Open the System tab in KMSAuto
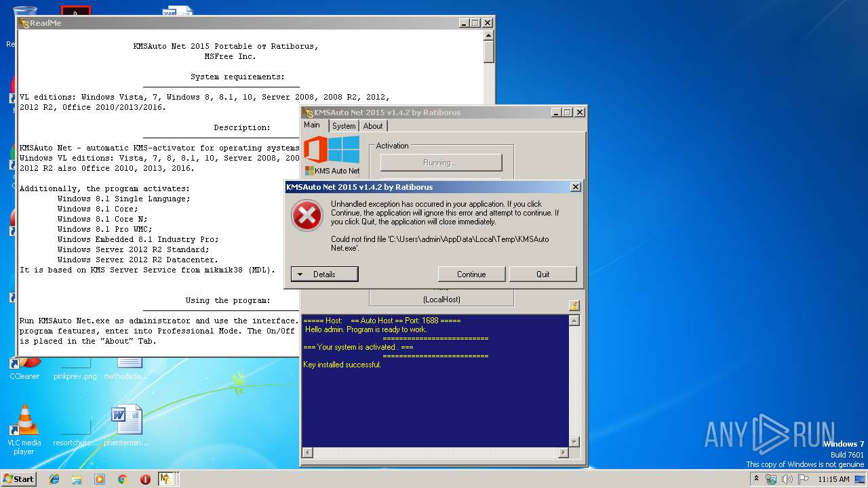The height and width of the screenshot is (488, 868). click(x=344, y=126)
